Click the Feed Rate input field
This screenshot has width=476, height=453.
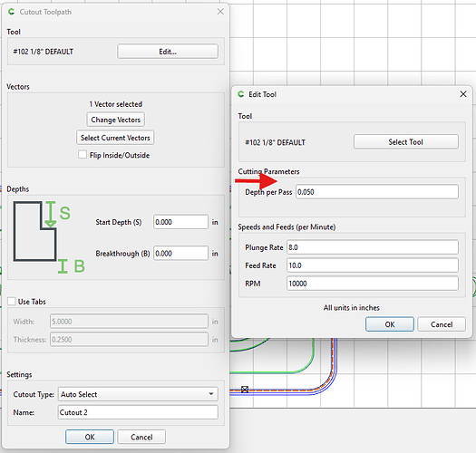pos(372,265)
